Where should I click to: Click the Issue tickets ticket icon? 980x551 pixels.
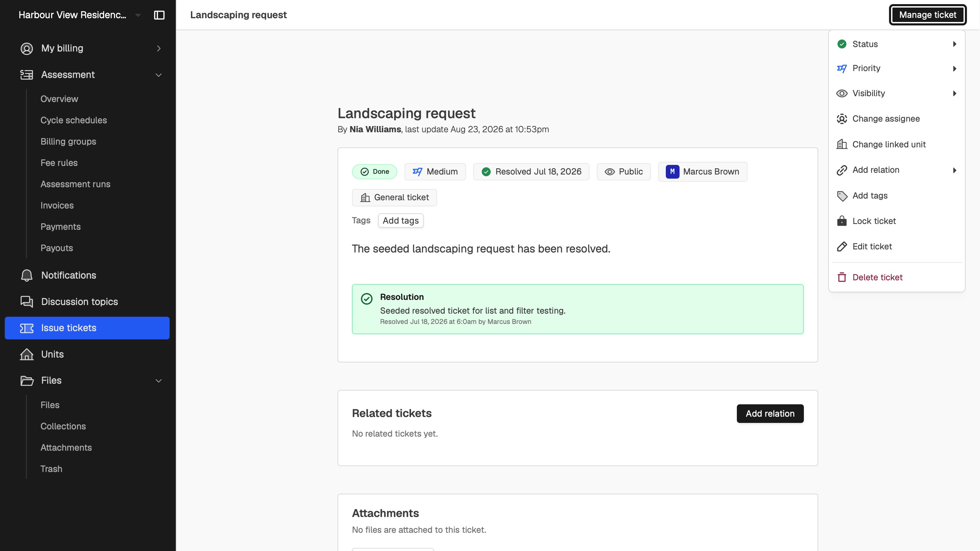pyautogui.click(x=27, y=328)
